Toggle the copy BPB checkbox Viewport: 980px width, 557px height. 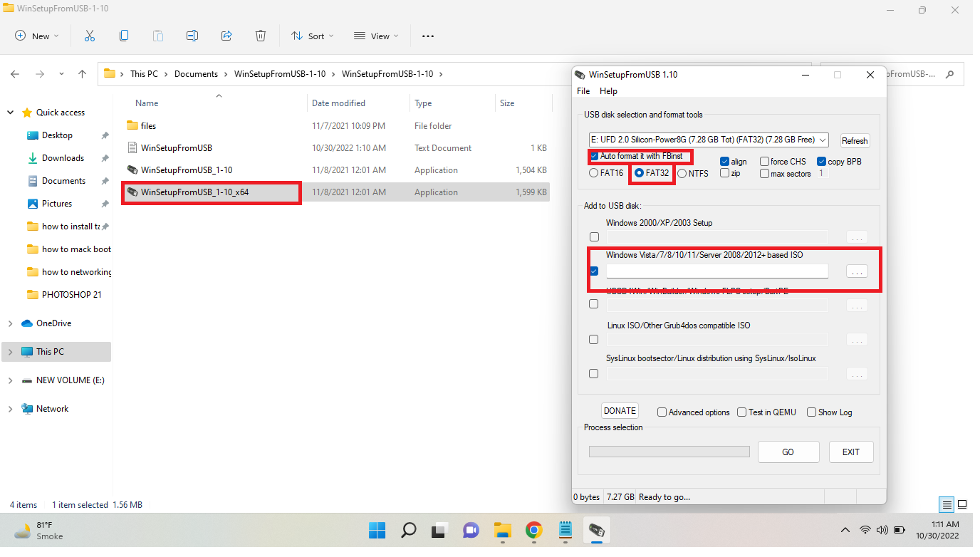click(821, 162)
